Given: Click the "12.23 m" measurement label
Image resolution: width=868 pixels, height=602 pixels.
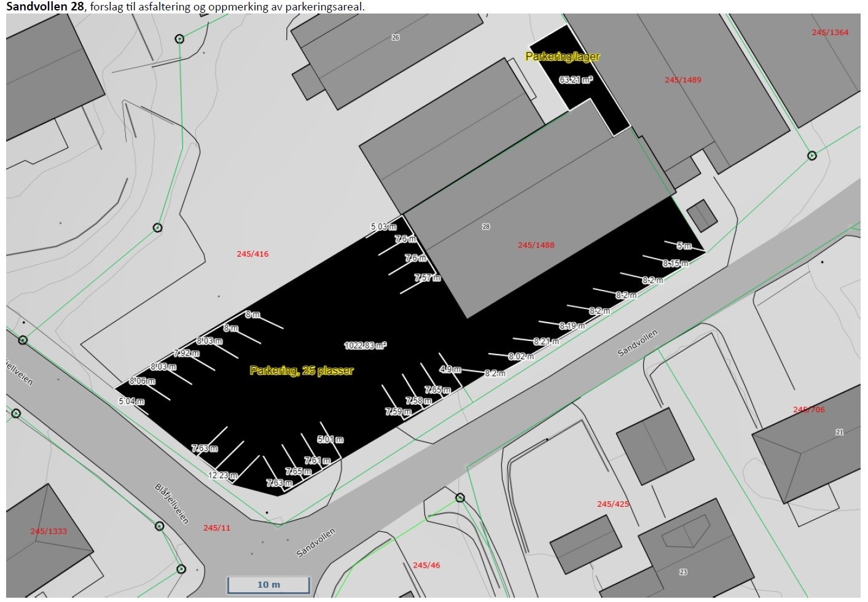Looking at the screenshot, I should (x=222, y=475).
